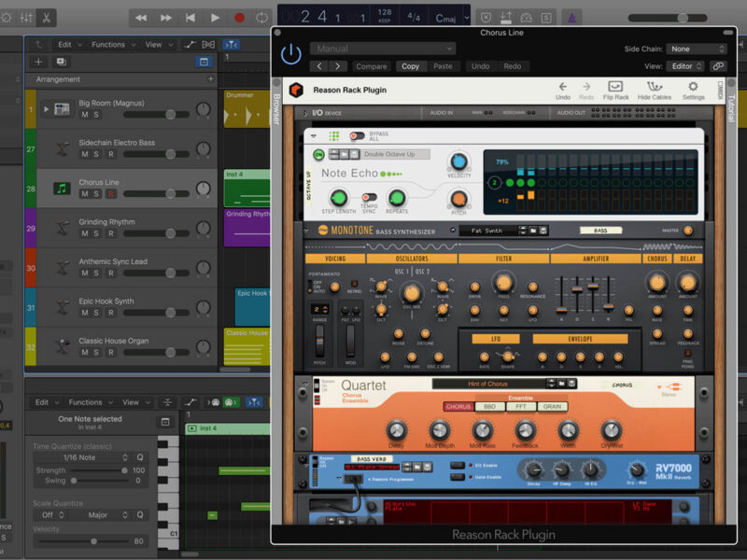Click the scissors editors icon in toolbar
747x560 pixels.
(47, 18)
